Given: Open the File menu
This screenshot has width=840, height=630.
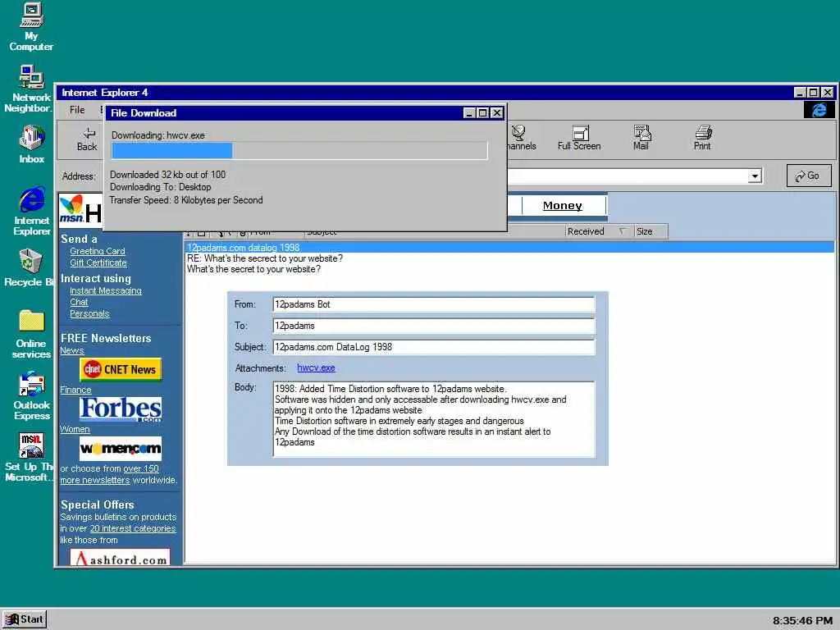Looking at the screenshot, I should 77,110.
